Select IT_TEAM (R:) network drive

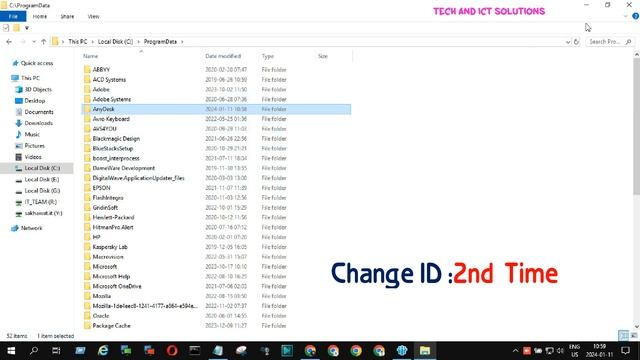point(36,202)
